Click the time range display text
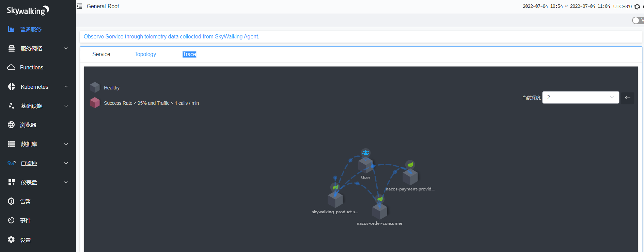Screen dimensions: 644x252 [566, 6]
